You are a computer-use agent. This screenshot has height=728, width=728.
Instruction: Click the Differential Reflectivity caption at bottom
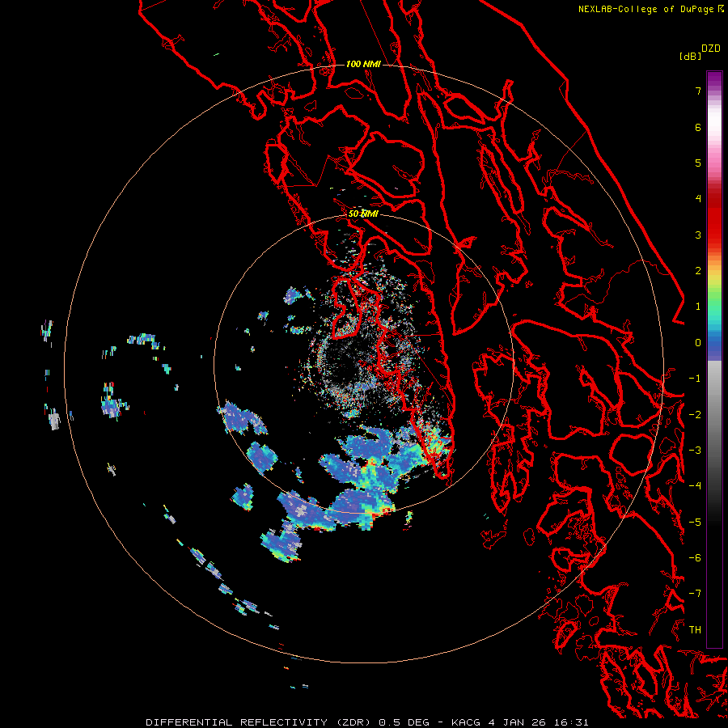366,722
